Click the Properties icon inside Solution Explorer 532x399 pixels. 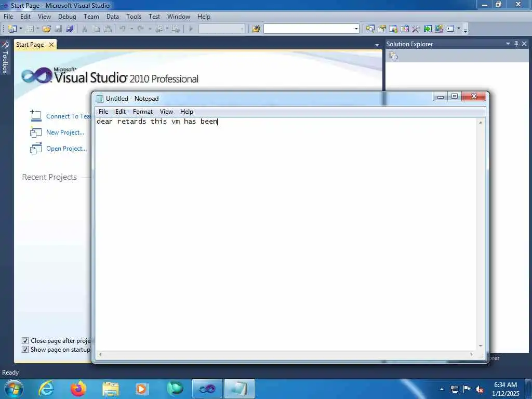393,56
